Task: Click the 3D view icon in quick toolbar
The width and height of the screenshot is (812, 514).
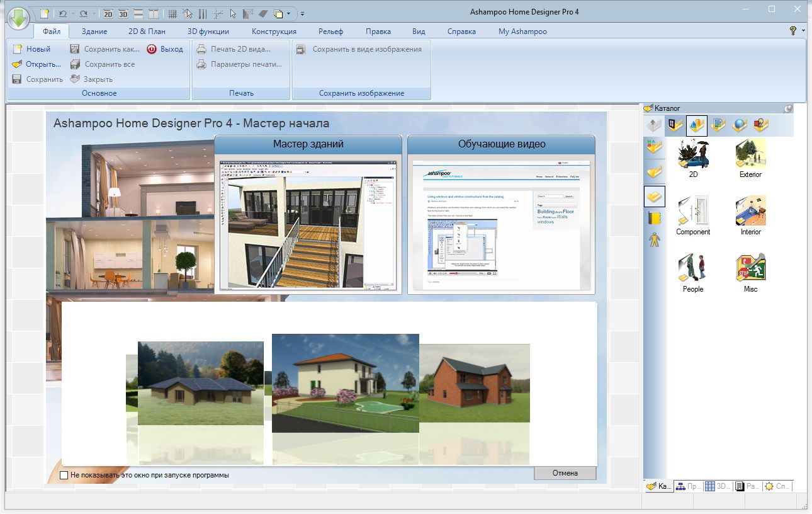Action: tap(123, 13)
